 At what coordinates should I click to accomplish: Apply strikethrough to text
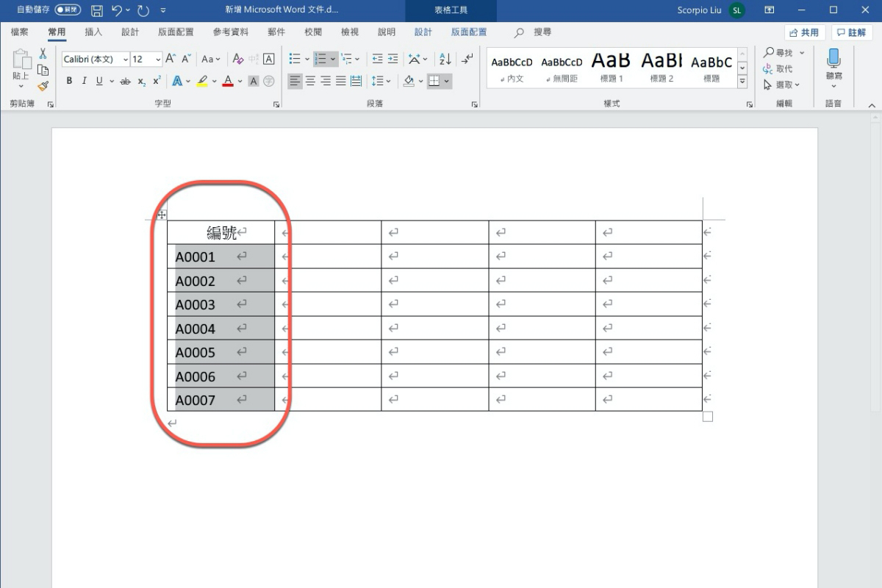coord(125,81)
